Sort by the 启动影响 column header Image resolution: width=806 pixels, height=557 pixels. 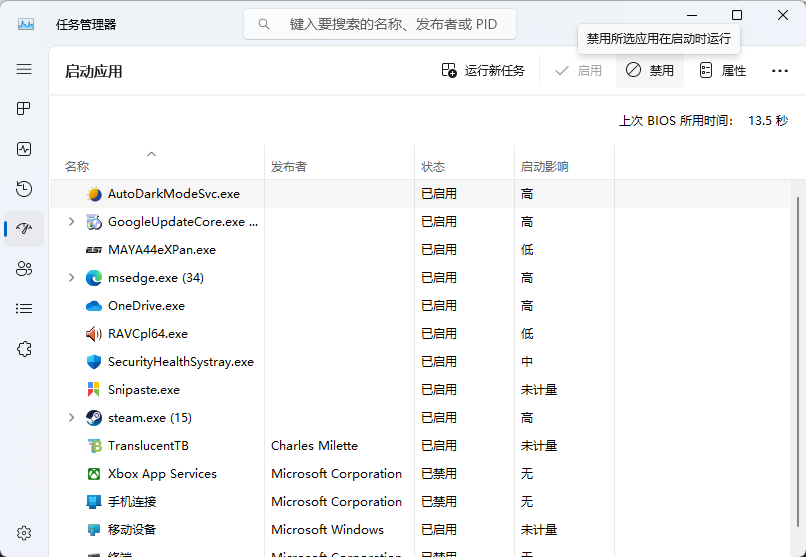point(544,167)
